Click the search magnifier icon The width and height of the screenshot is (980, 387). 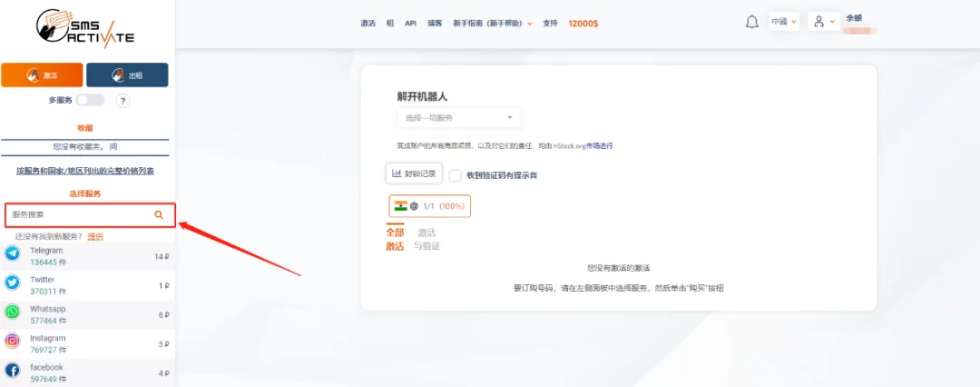click(x=159, y=214)
